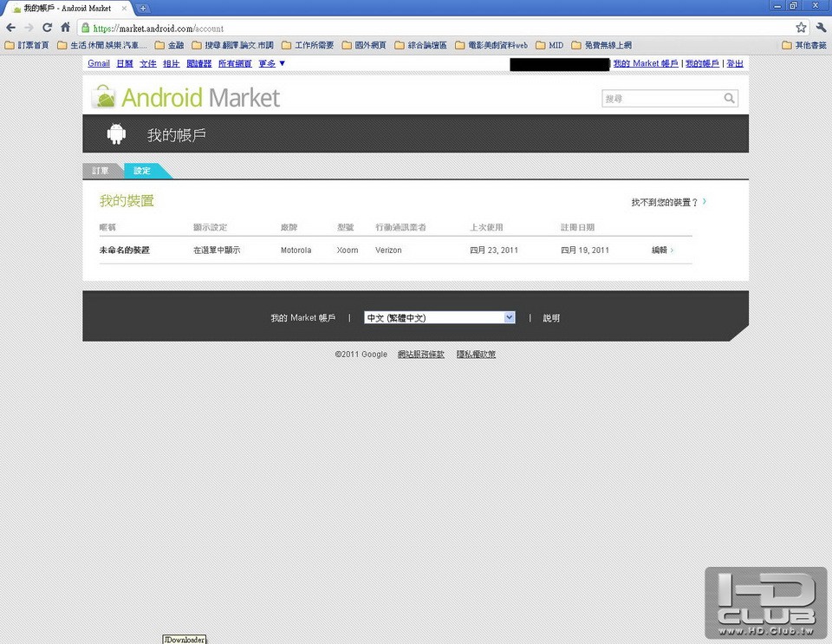
Task: Click the JDownloader label at bottom
Action: coord(184,639)
